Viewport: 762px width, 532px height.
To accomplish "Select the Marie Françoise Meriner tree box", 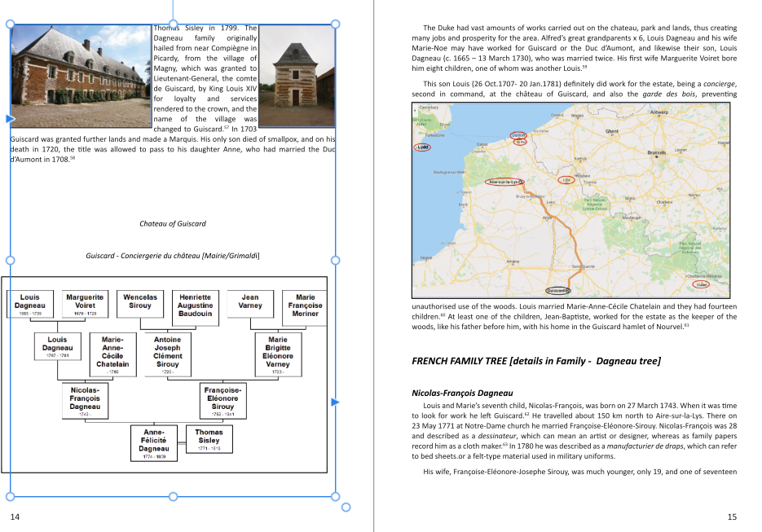I will tap(305, 308).
